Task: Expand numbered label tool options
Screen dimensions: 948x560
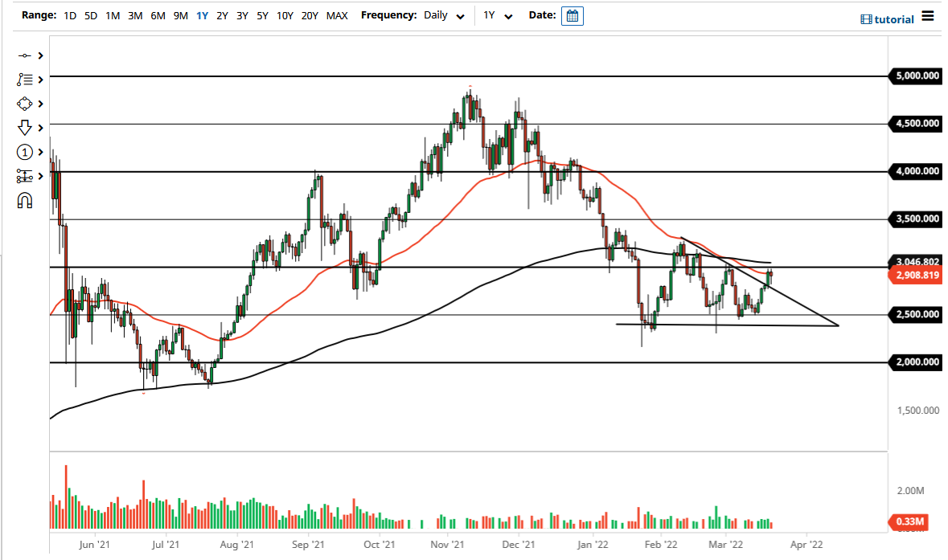Action: [x=40, y=152]
